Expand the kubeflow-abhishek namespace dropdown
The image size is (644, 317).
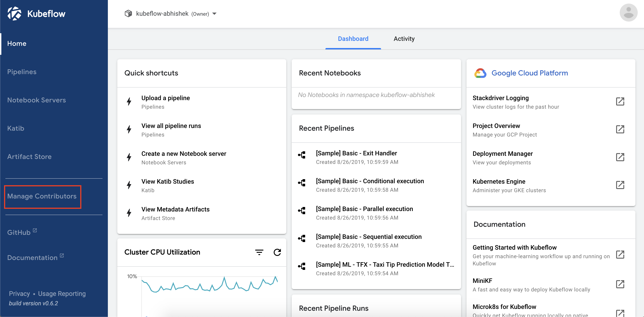pyautogui.click(x=214, y=14)
